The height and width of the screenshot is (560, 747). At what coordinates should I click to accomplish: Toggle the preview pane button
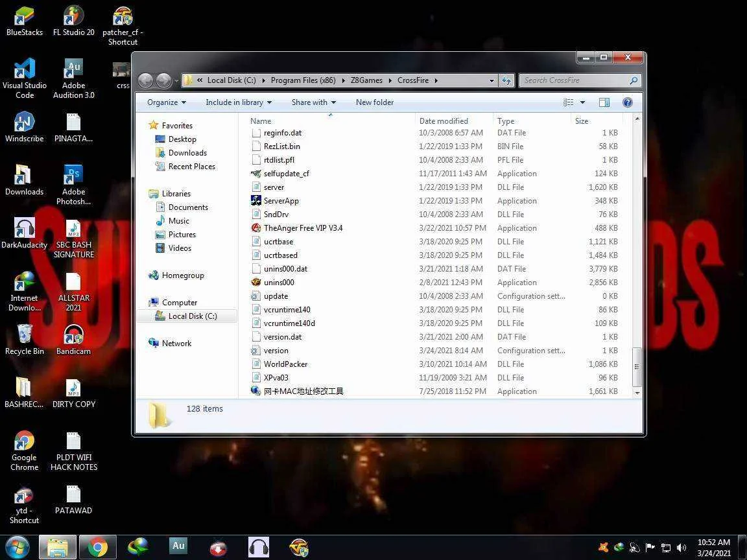tap(604, 102)
